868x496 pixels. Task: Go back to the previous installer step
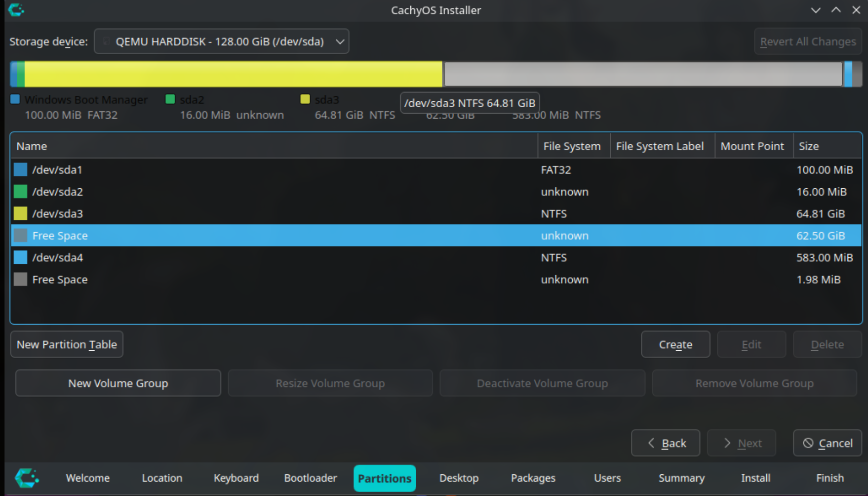(666, 443)
